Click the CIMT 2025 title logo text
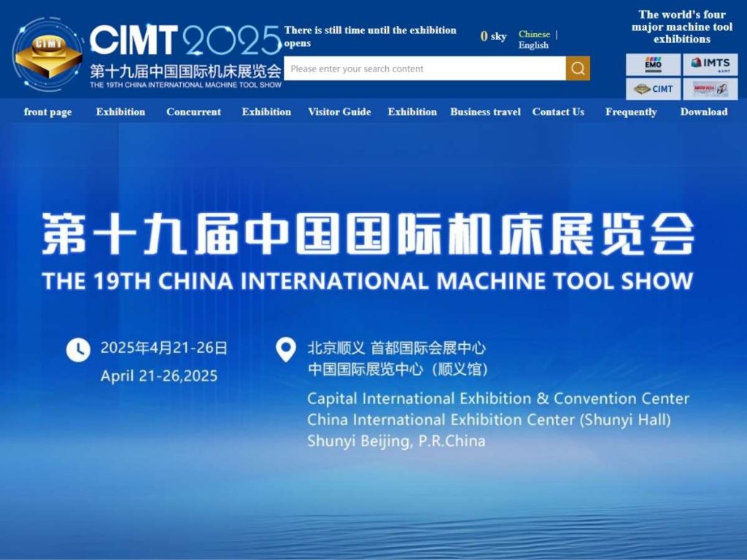This screenshot has height=560, width=747. coord(186,40)
